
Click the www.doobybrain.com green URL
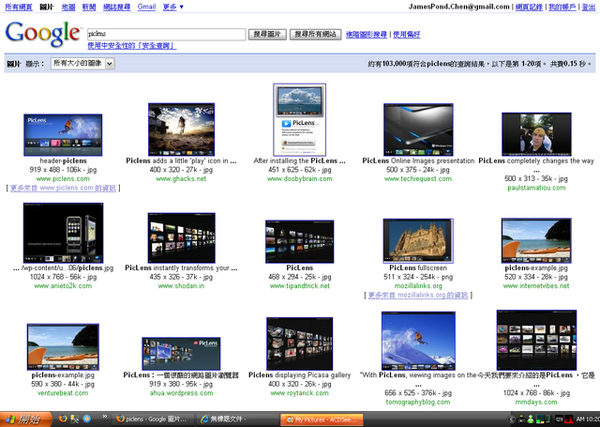[x=300, y=179]
